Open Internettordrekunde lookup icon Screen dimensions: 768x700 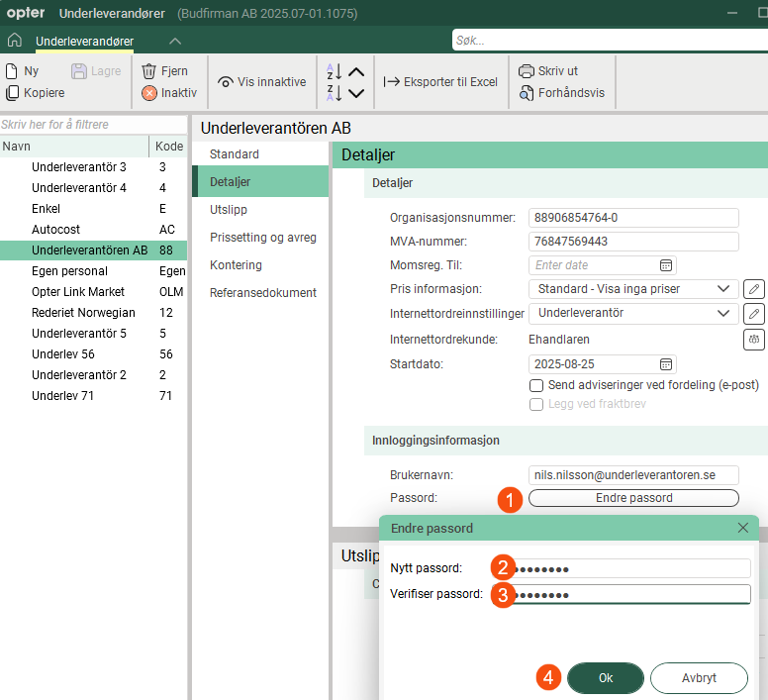tap(754, 340)
